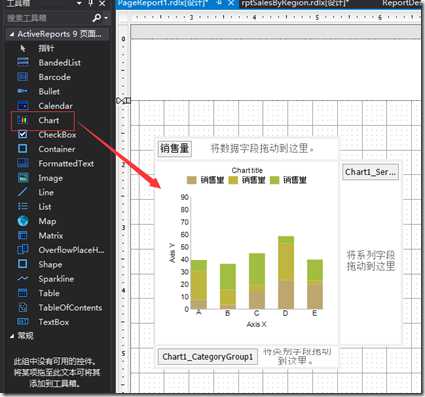Viewport: 425px width, 397px height.
Task: Select the Table control icon
Action: [x=23, y=293]
